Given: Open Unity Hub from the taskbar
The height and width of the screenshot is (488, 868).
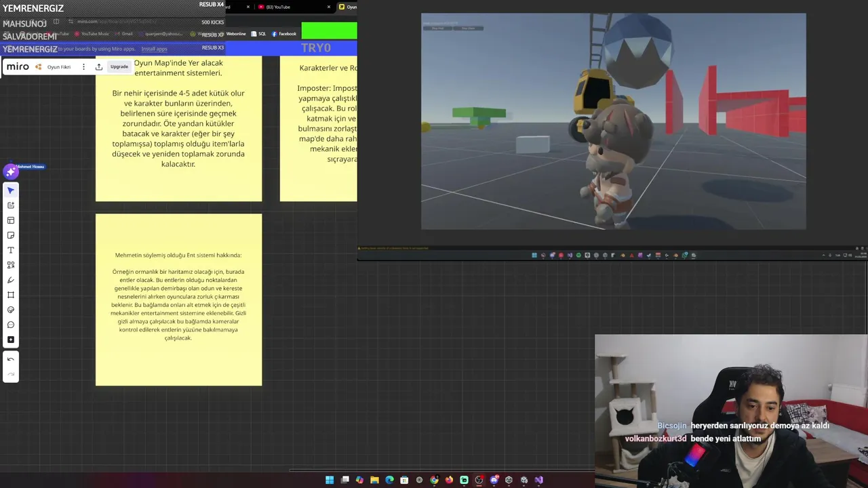Looking at the screenshot, I should pos(509,480).
